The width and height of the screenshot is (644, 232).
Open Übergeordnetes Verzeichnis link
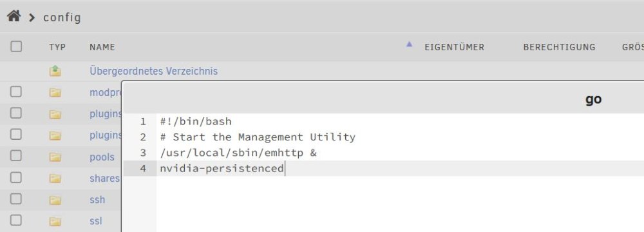(x=154, y=71)
